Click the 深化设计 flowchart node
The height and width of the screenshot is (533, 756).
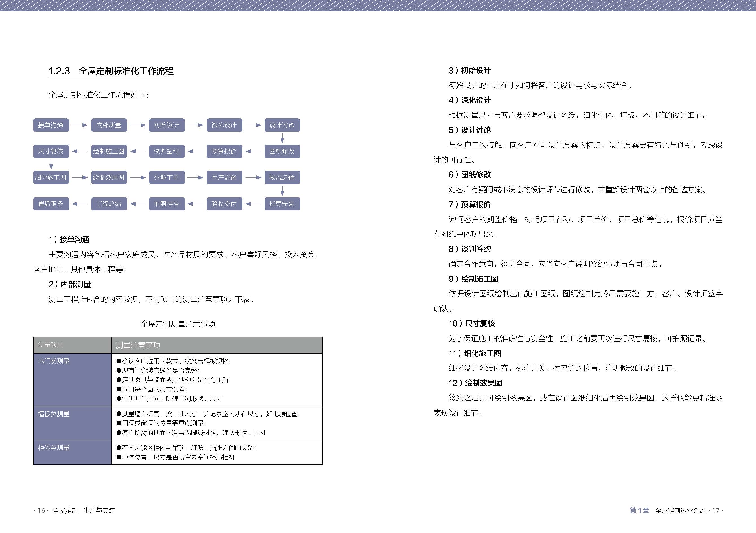pyautogui.click(x=224, y=125)
